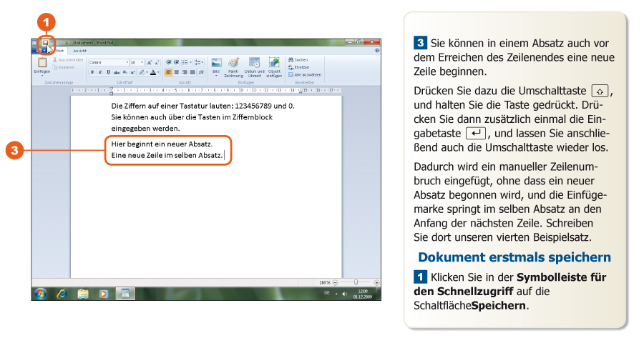Insert Datum und Uhrzeit

pyautogui.click(x=254, y=64)
